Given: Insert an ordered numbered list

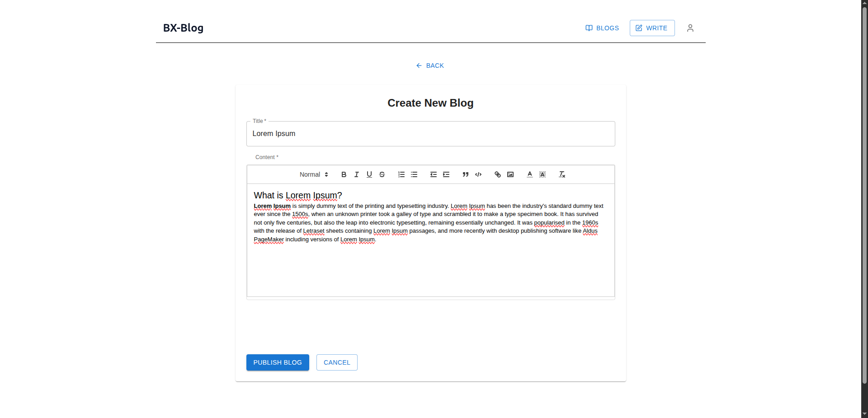Looking at the screenshot, I should click(x=401, y=174).
